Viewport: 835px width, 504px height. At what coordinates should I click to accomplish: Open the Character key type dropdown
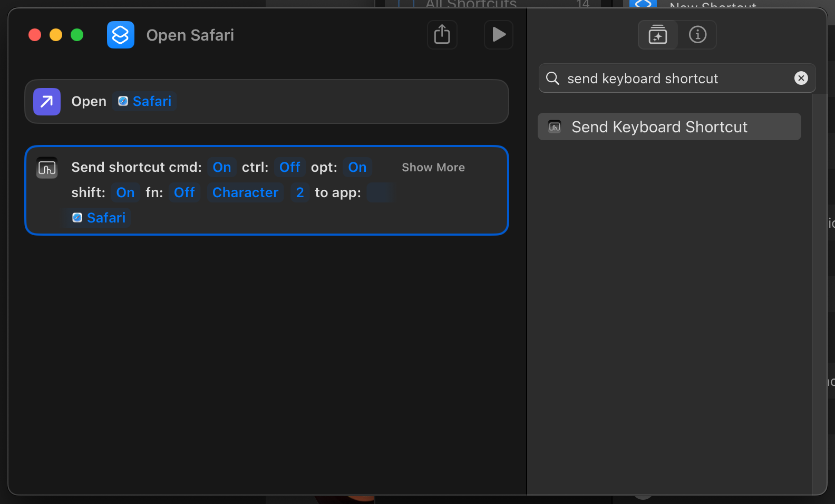click(245, 192)
